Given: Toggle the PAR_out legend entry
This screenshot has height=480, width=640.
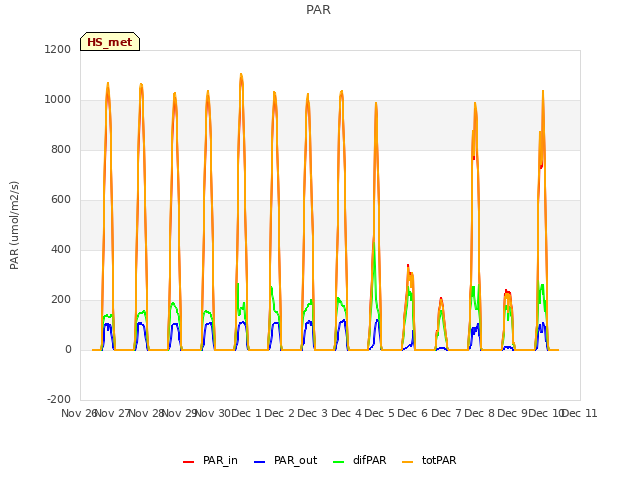Looking at the screenshot, I should 285,460.
